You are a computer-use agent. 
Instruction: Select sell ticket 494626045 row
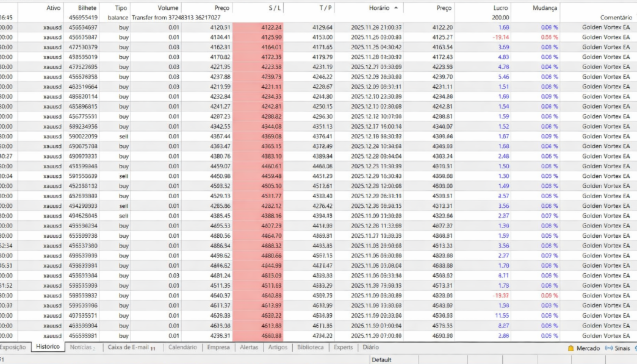(x=318, y=216)
